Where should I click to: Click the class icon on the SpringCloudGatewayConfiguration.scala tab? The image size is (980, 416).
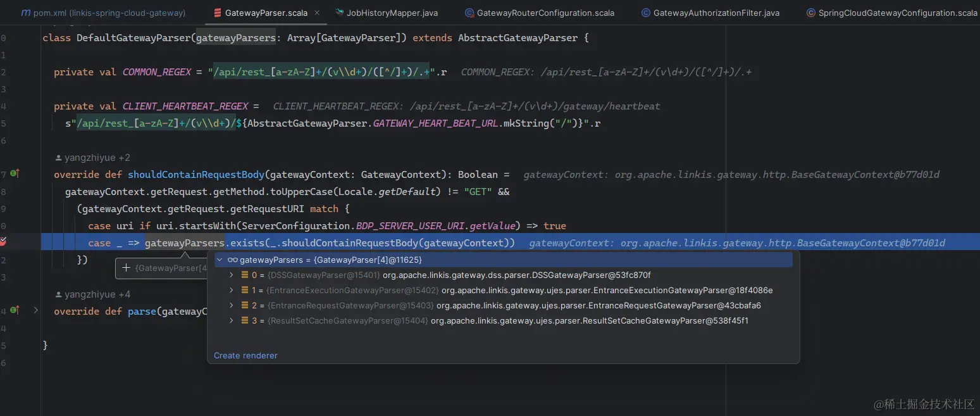(811, 13)
